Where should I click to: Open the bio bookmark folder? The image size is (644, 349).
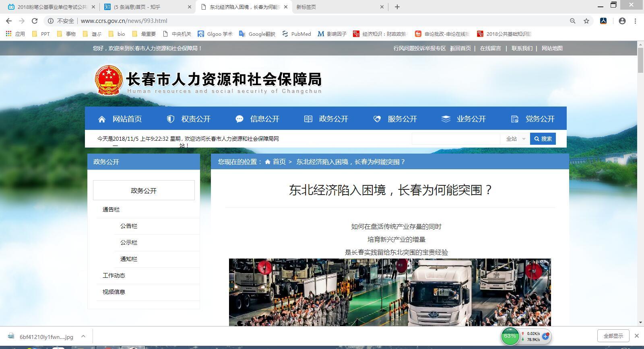[x=117, y=34]
